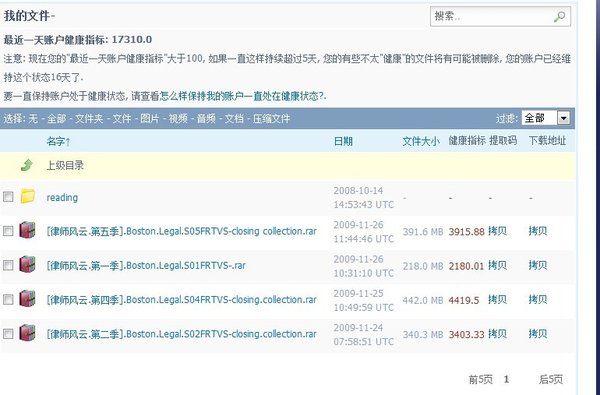Check the box for the reading folder

click(x=8, y=197)
